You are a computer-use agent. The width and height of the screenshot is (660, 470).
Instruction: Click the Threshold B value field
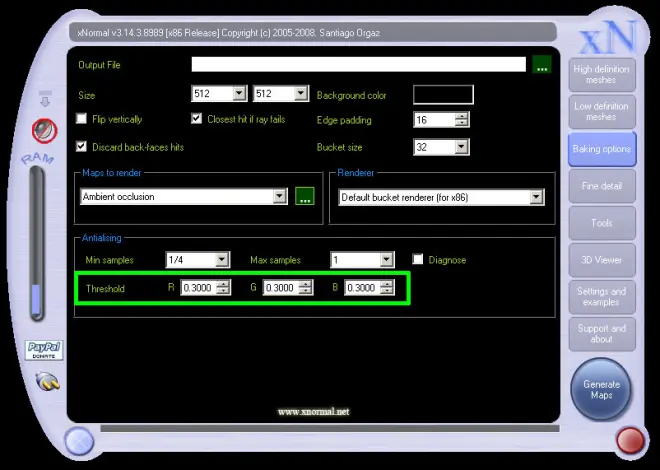point(362,288)
